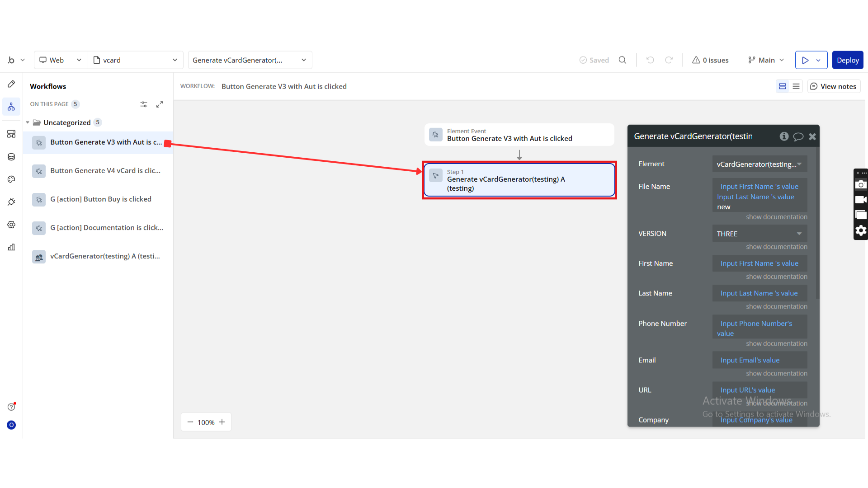The width and height of the screenshot is (868, 488).
Task: Switch to card view layout toggle
Action: 783,86
